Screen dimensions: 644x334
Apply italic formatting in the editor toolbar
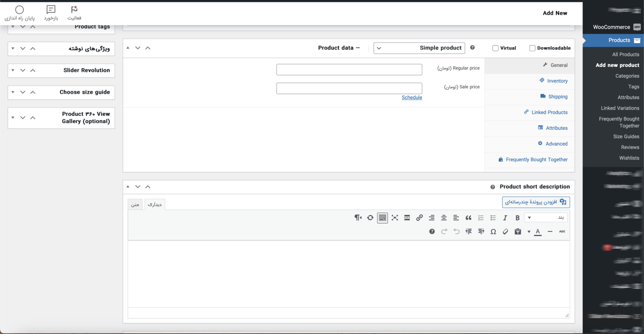[505, 218]
